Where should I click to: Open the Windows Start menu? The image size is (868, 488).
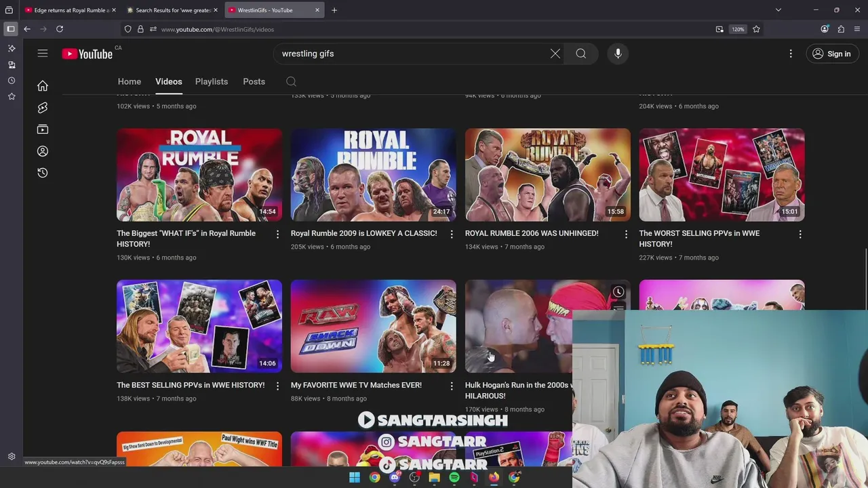click(x=355, y=478)
